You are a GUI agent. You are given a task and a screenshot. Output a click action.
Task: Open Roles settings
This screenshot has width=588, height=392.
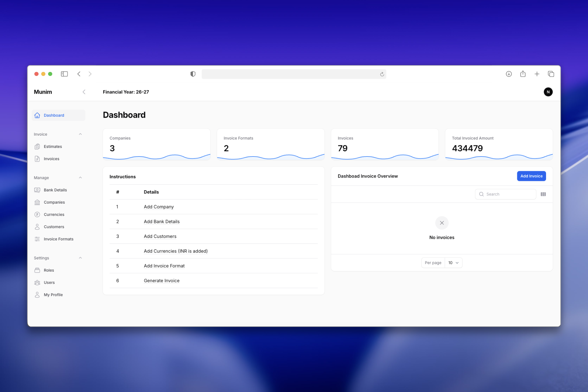58,270
